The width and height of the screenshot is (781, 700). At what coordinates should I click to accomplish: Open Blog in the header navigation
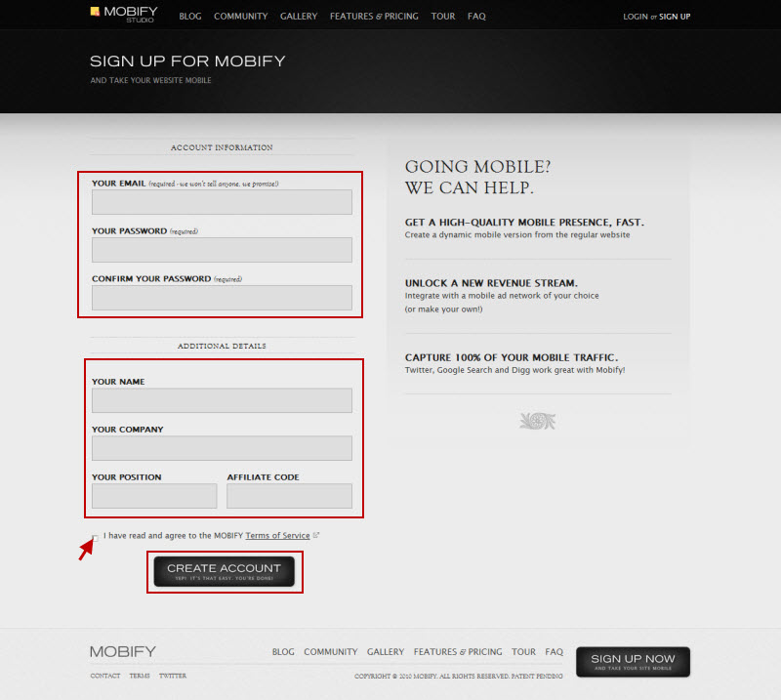pos(190,17)
